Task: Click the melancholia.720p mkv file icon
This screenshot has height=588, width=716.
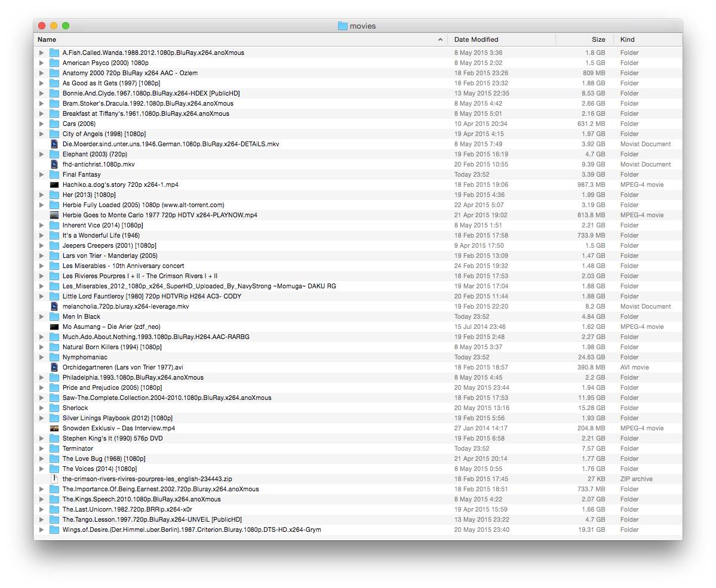Action: coord(54,306)
